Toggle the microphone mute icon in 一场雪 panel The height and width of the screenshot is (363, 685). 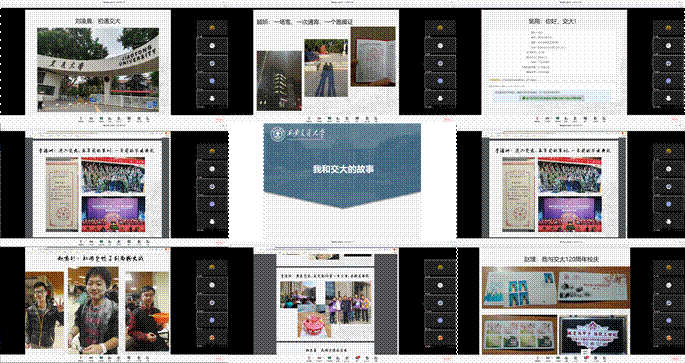pos(310,118)
